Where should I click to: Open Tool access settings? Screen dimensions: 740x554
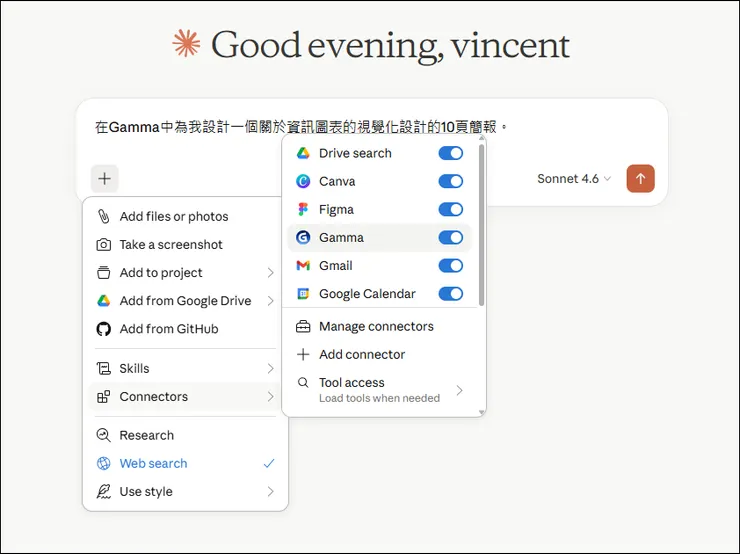click(x=380, y=390)
